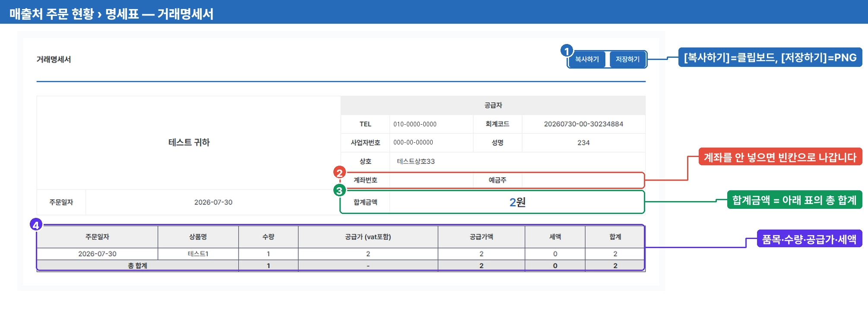Click the 공급가 (vat포함) column header
Viewport: 868px width, 321px height.
[368, 237]
